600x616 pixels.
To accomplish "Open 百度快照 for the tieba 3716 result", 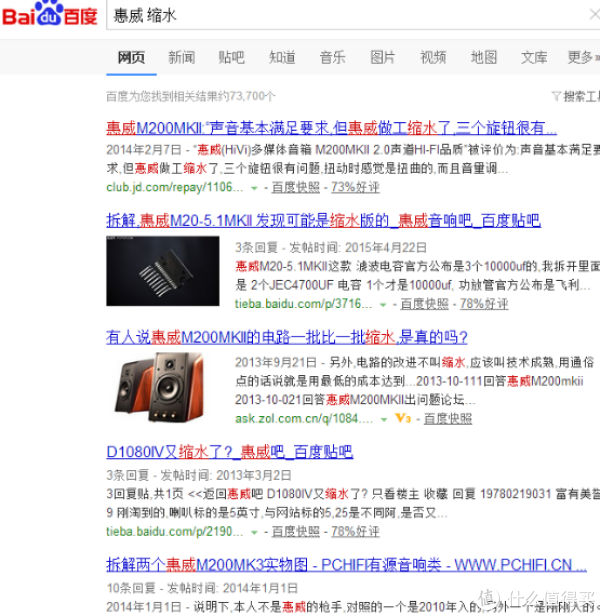I will tap(424, 304).
